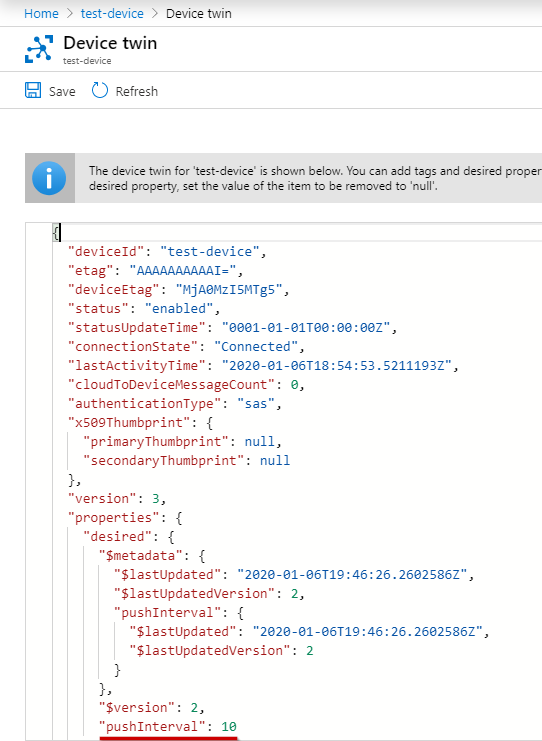Click the "test-device" value in editor
This screenshot has height=741, width=542.
click(210, 251)
